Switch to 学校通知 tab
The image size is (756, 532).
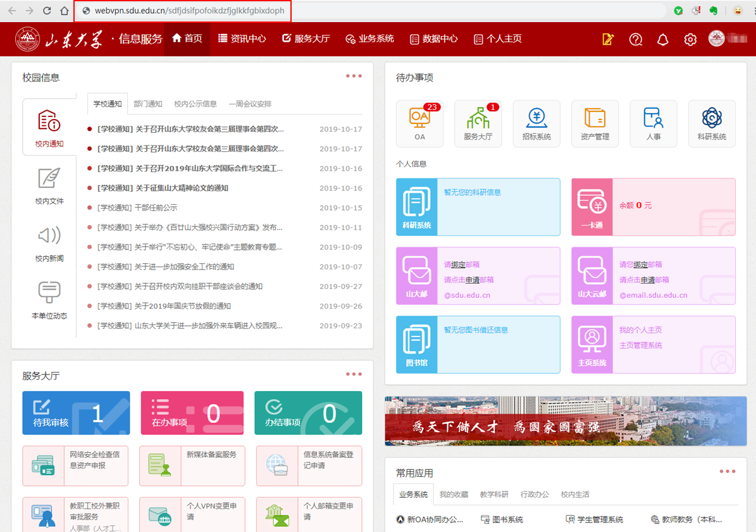coord(108,104)
